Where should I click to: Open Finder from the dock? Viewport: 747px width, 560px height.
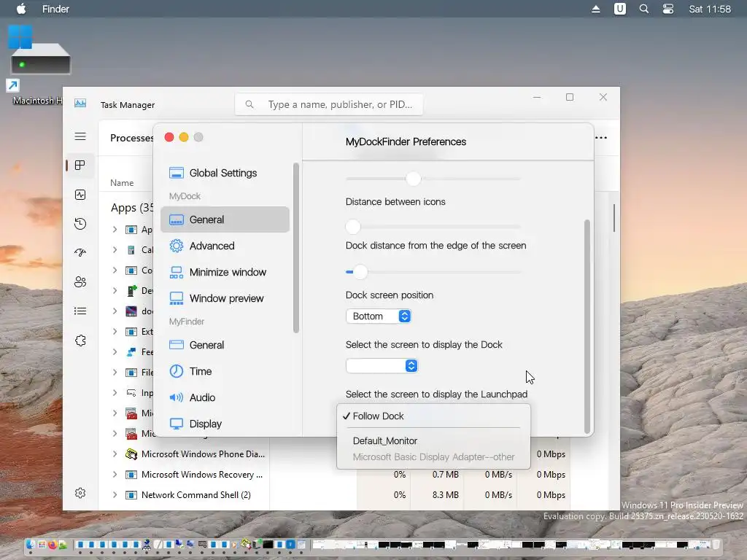[x=31, y=544]
